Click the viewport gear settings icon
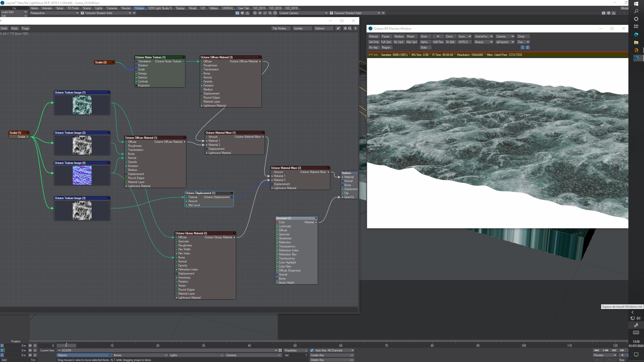The height and width of the screenshot is (362, 644). pyautogui.click(x=242, y=13)
